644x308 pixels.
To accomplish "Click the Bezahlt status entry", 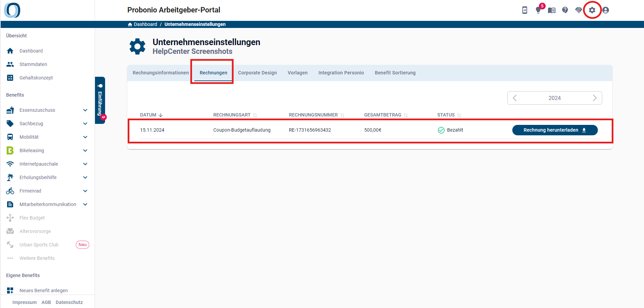I will click(x=450, y=130).
